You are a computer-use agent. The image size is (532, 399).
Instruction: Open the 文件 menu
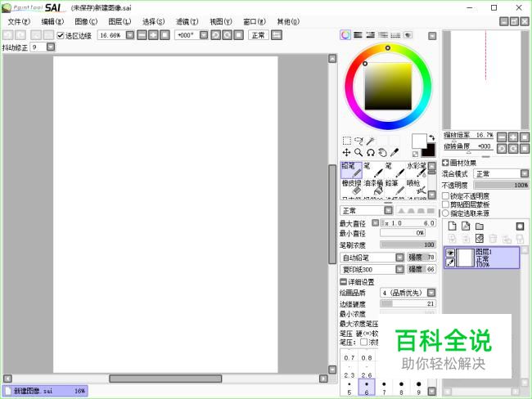(19, 22)
